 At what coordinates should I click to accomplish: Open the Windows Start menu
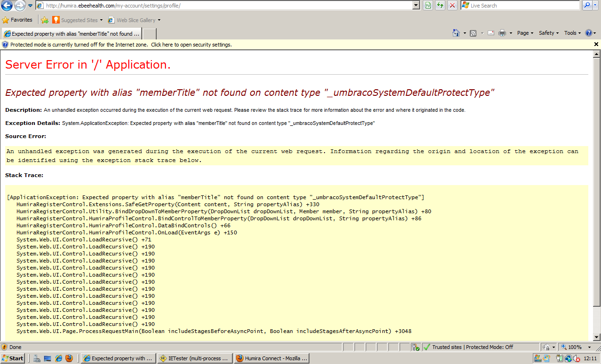point(13,358)
